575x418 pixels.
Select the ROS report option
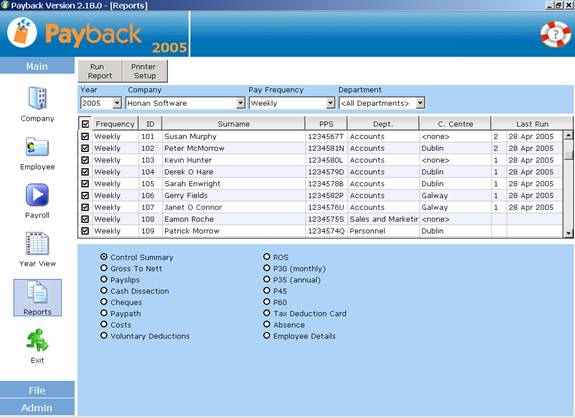click(x=267, y=257)
